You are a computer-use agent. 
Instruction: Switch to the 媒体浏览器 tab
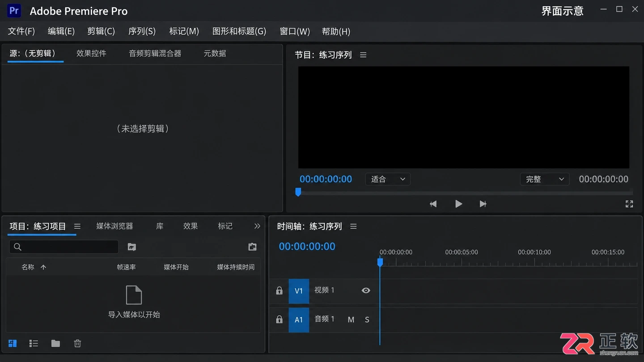(114, 226)
